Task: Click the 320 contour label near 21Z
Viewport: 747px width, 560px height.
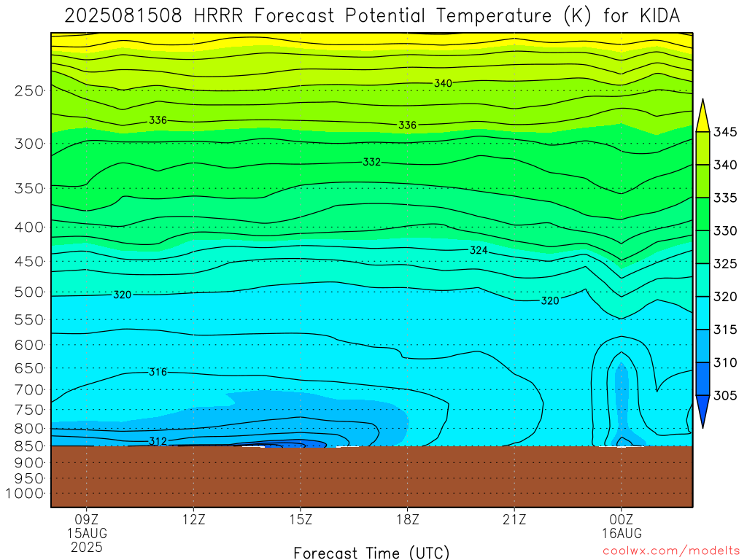Action: click(550, 301)
